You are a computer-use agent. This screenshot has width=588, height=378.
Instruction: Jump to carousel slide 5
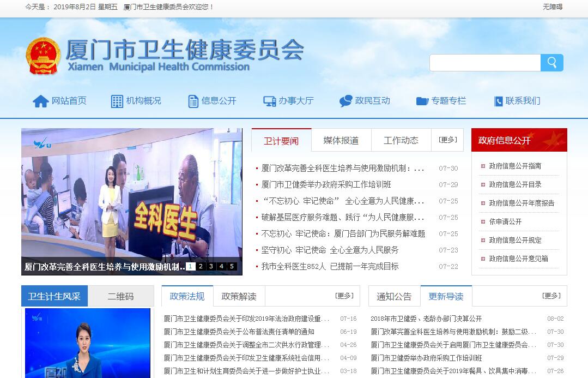pyautogui.click(x=232, y=266)
